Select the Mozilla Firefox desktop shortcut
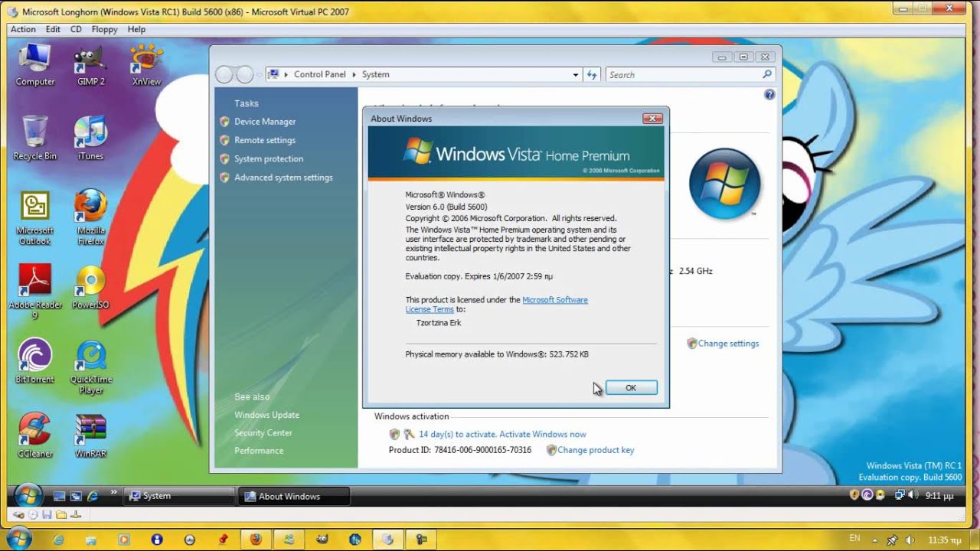Screen dimensions: 980x551 coord(90,218)
